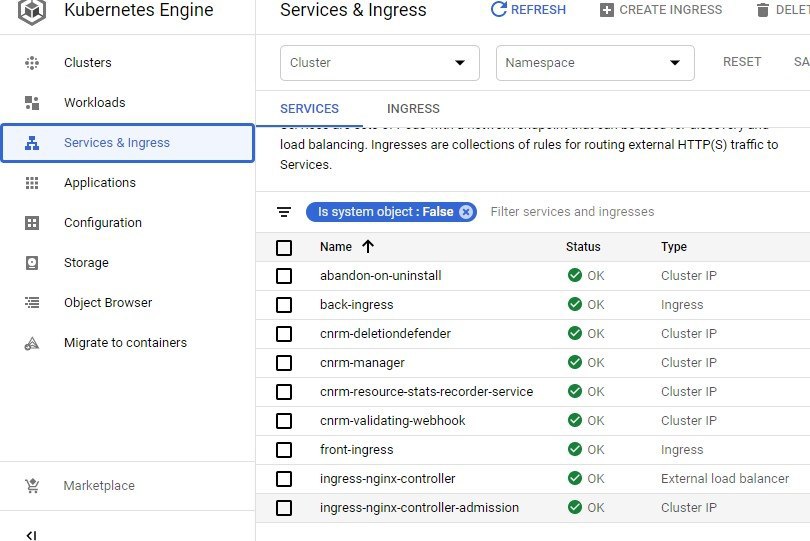
Task: Go to Applications in the sidebar
Action: point(100,183)
